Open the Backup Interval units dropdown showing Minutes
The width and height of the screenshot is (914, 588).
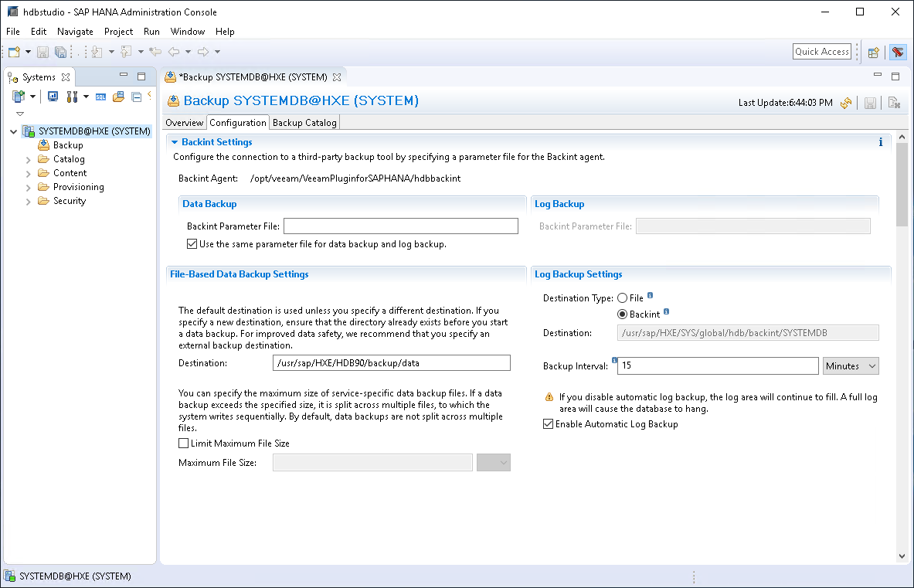pyautogui.click(x=850, y=365)
